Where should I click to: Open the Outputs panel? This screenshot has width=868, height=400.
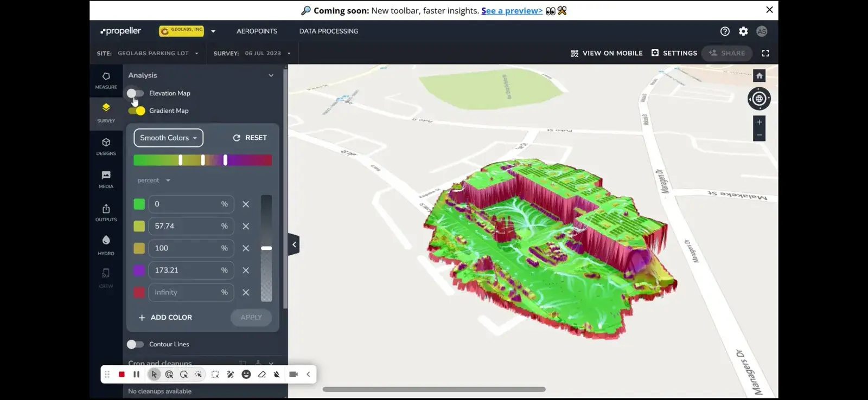click(106, 212)
